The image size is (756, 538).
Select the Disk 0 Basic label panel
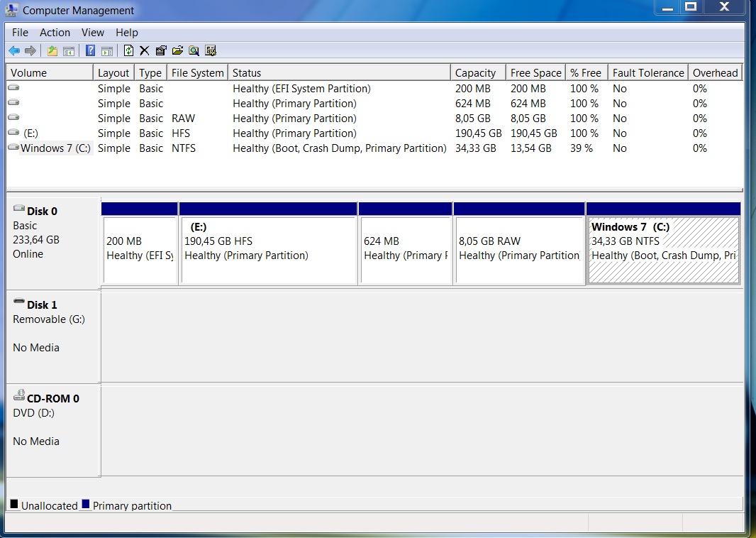[x=53, y=243]
